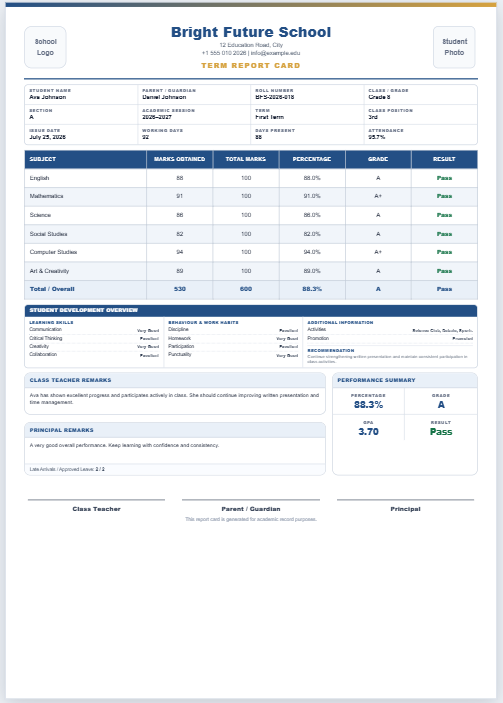Click the TOTAL MARKS column header
Viewport: 503px width, 703px height.
(246, 159)
